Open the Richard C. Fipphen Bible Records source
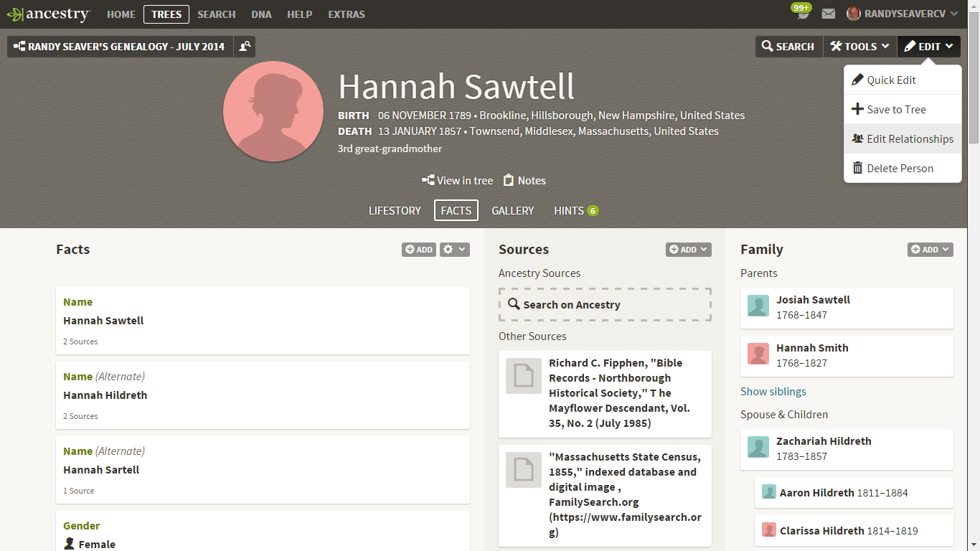The height and width of the screenshot is (551, 980). (x=605, y=394)
